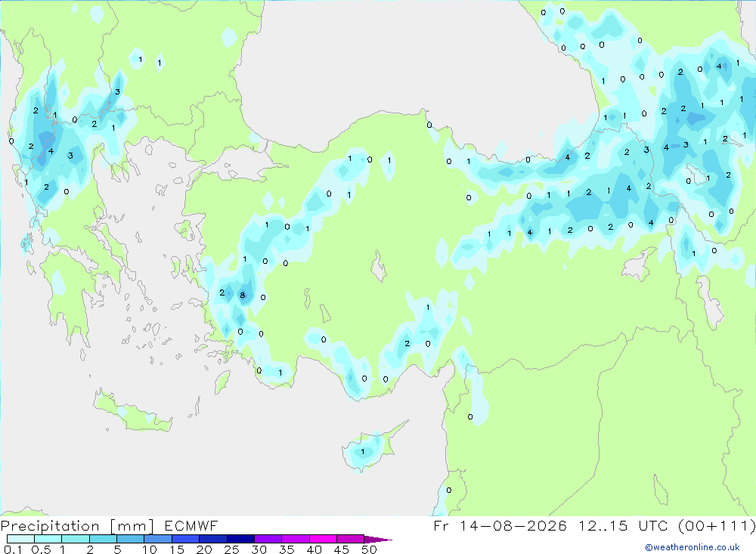Viewport: 756px width, 554px height.
Task: Click the 20–25 mm dark blue legend box
Action: click(x=213, y=539)
